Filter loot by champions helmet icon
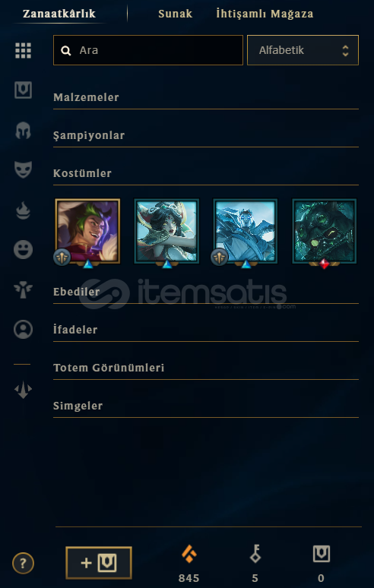 pyautogui.click(x=23, y=131)
